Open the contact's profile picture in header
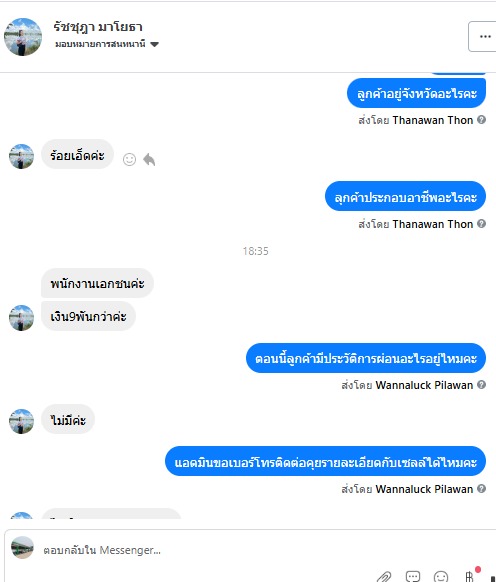The image size is (496, 582). pos(23,37)
